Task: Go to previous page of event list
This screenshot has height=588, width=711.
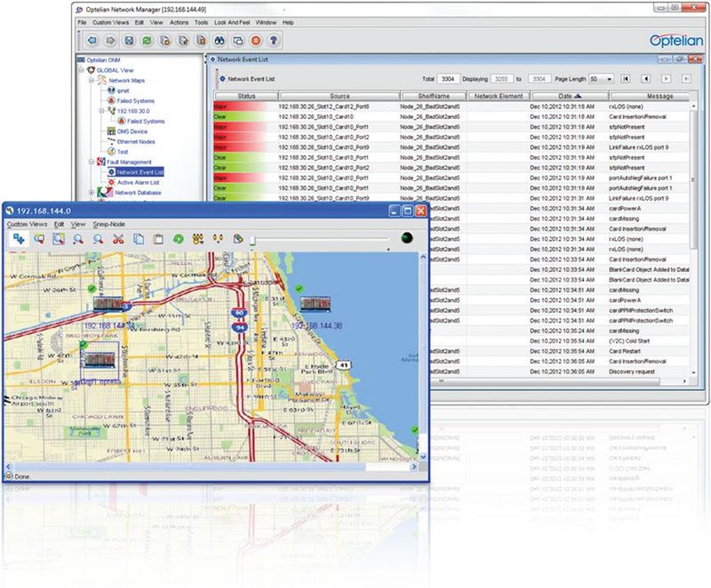Action: click(646, 79)
